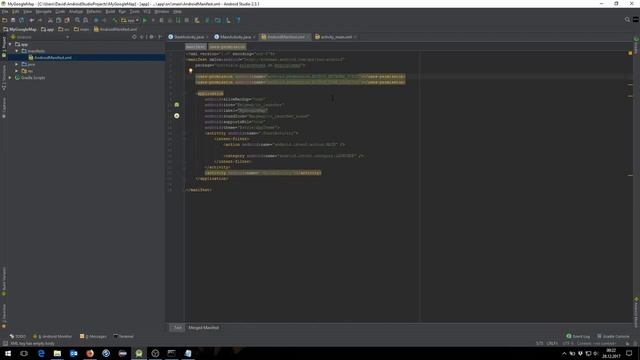Click the Replace toolbar icon
Image resolution: width=640 pixels, height=360 pixels.
pos(86,20)
